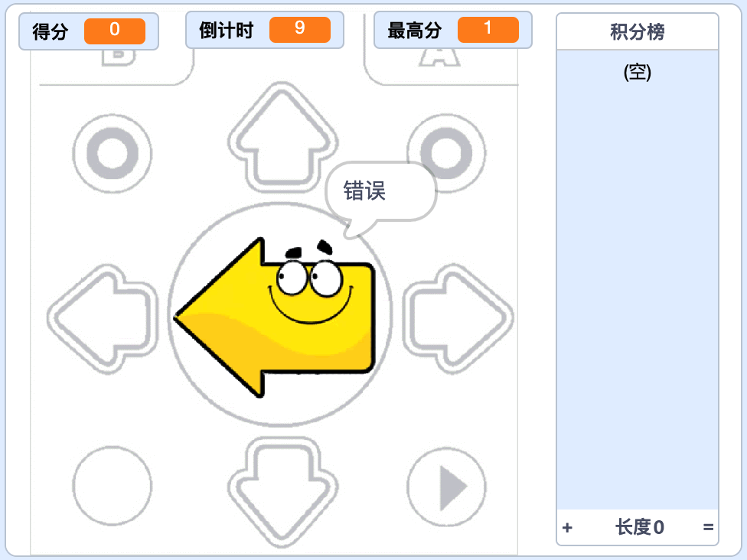
Task: Click the play triangle circle button
Action: click(x=447, y=487)
